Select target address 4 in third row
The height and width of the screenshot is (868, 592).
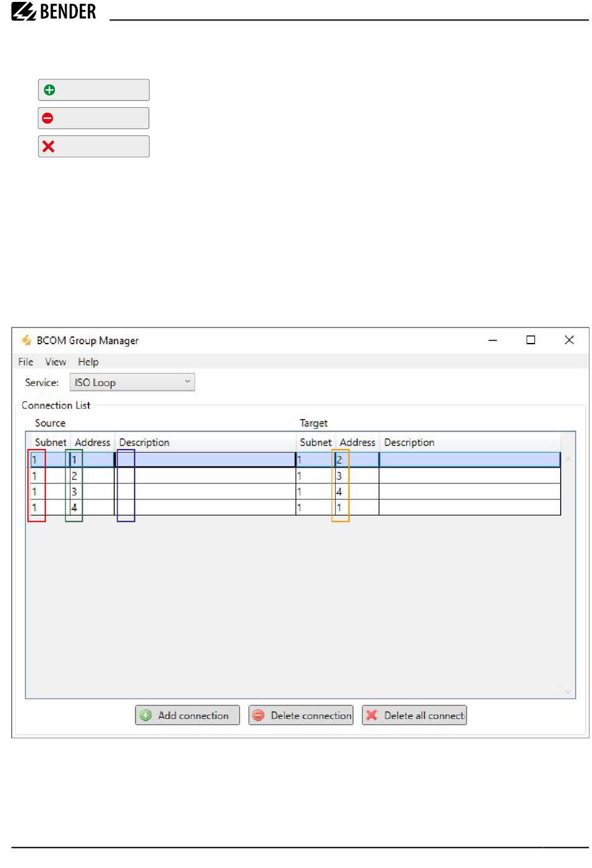pyautogui.click(x=356, y=491)
